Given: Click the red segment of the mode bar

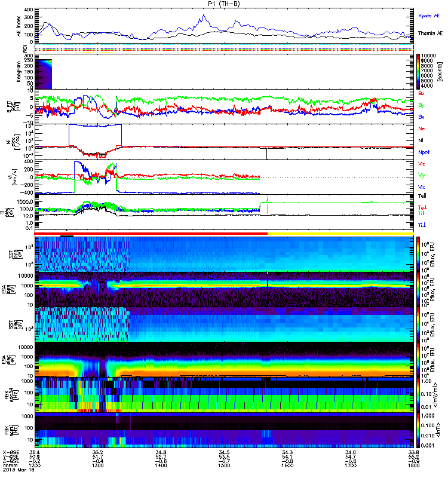Looking at the screenshot, I should coord(151,234).
